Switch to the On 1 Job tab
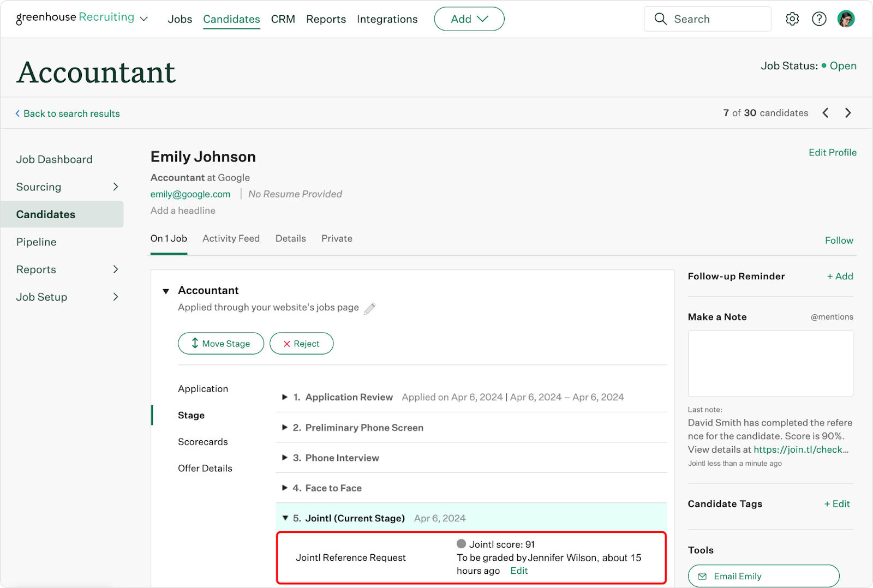Viewport: 873px width, 588px height. 169,238
